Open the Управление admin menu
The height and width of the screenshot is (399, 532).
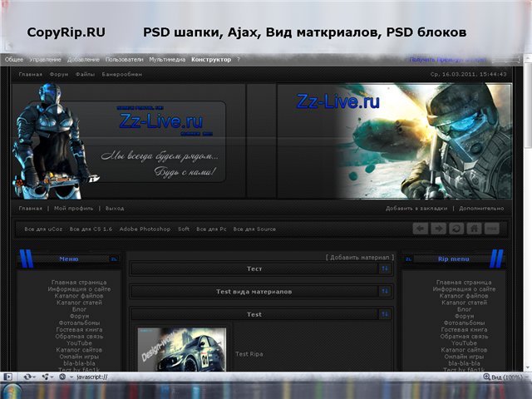(45, 59)
